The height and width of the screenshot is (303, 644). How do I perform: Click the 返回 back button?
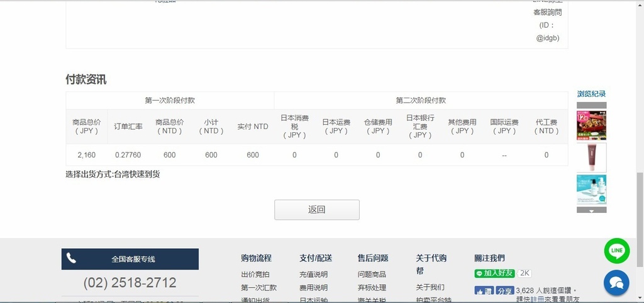[317, 210]
